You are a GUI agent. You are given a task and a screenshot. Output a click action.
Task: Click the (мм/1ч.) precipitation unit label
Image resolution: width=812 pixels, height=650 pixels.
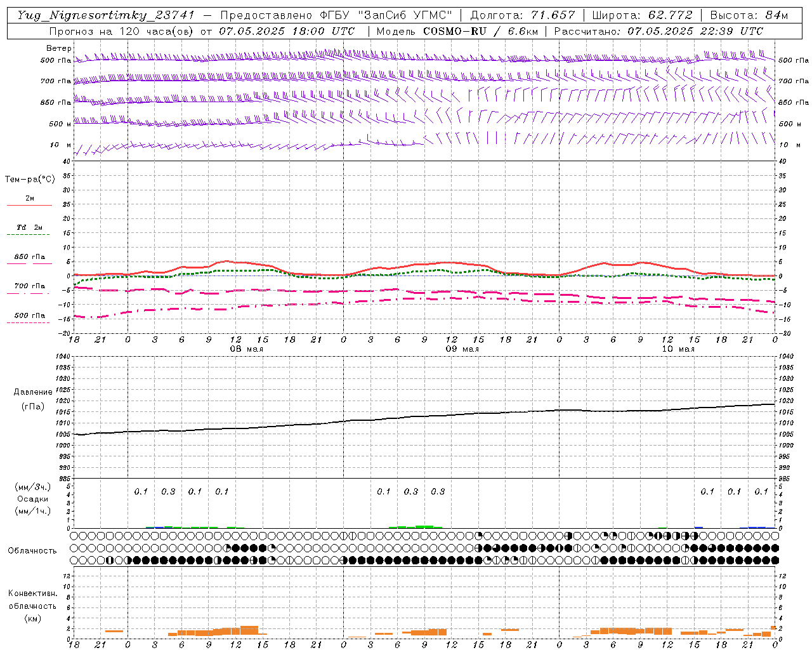32,511
